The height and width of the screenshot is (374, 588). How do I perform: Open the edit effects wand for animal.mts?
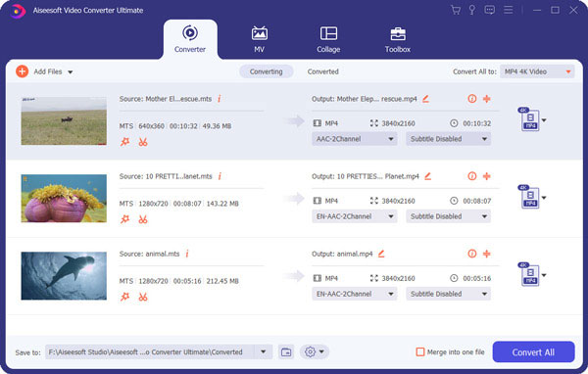coord(124,297)
